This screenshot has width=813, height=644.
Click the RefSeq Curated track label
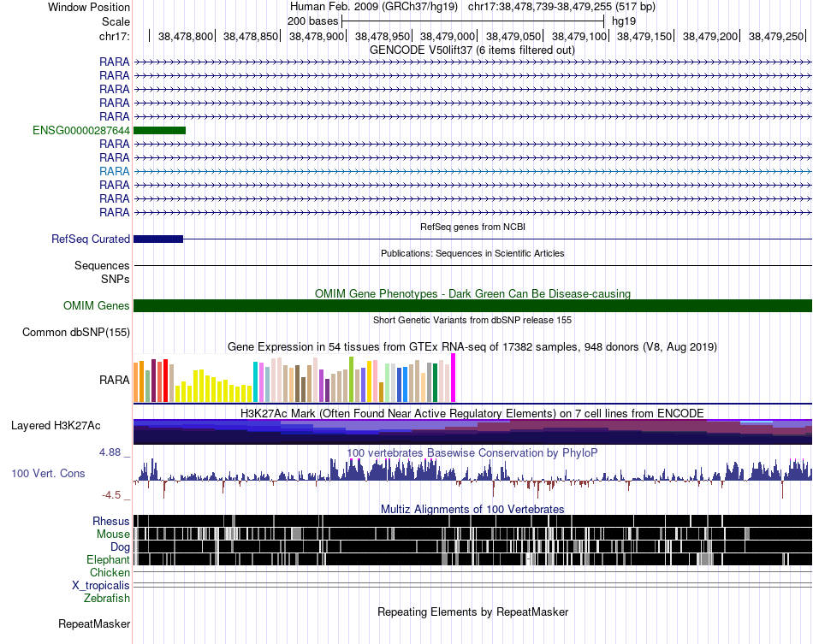pyautogui.click(x=91, y=239)
